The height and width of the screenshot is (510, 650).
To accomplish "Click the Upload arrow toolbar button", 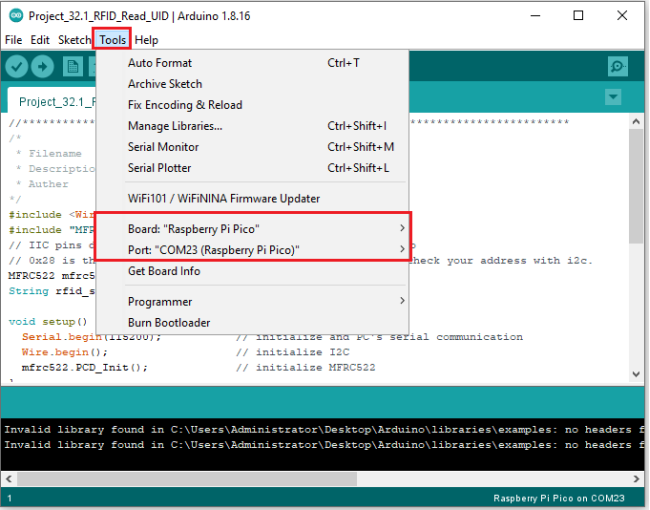I will tap(42, 66).
